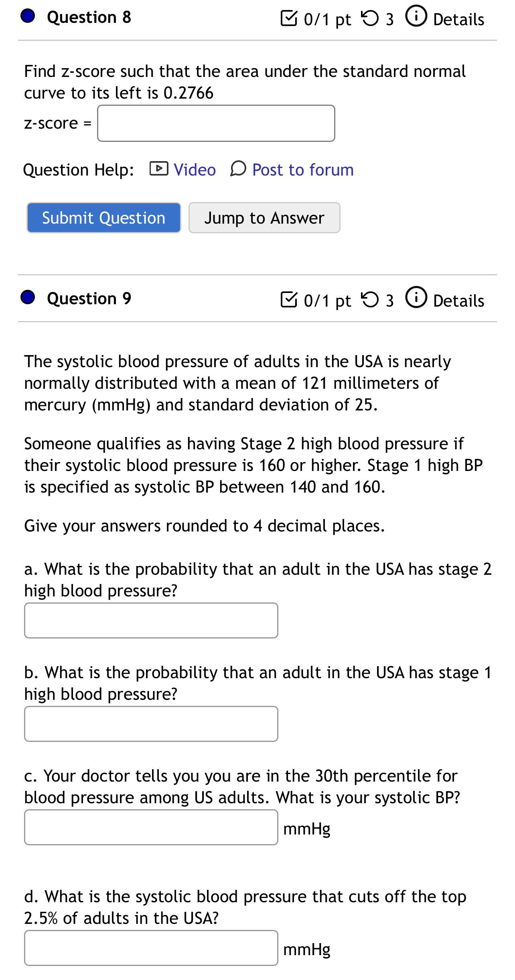Open the info icon next to Question 8 Details
Image resolution: width=515 pixels, height=980 pixels.
pos(416,17)
